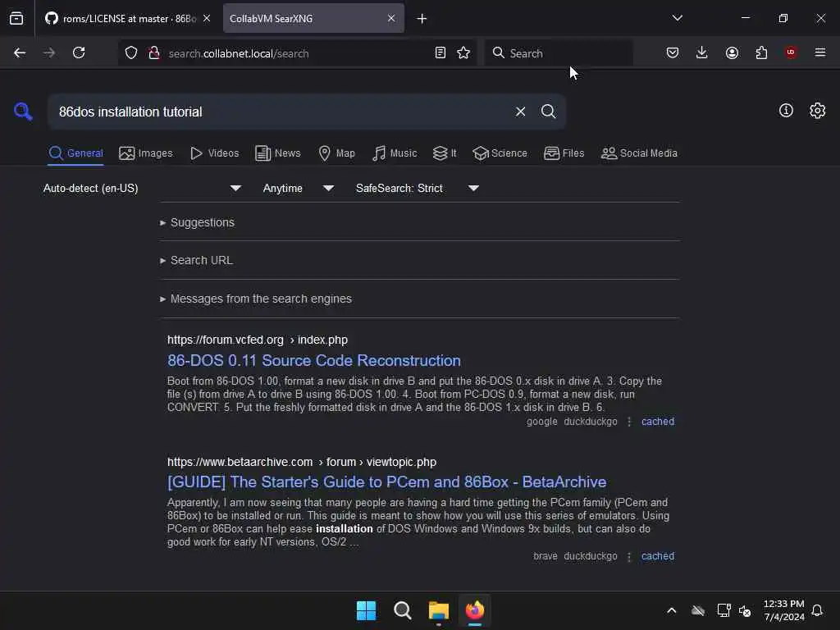The image size is (840, 630).
Task: Focus the Firefox toolbar Search box
Action: click(558, 53)
